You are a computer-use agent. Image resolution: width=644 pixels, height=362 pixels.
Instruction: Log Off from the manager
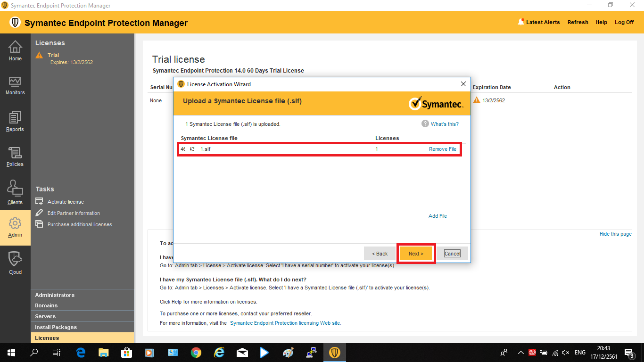pos(624,22)
